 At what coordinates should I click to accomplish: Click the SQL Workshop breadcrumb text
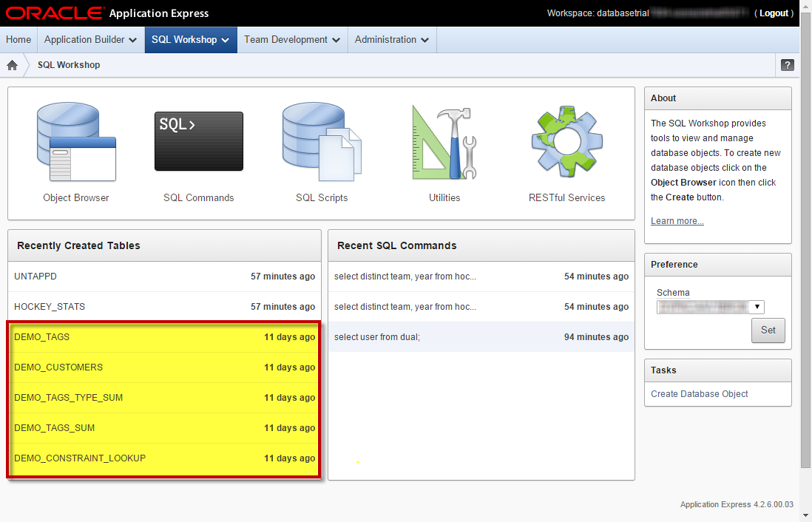pos(69,65)
